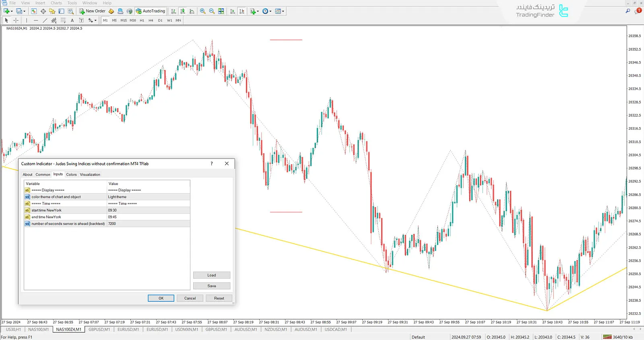Click the Zoom Out magnifier icon
The width and height of the screenshot is (644, 340).
[x=212, y=11]
